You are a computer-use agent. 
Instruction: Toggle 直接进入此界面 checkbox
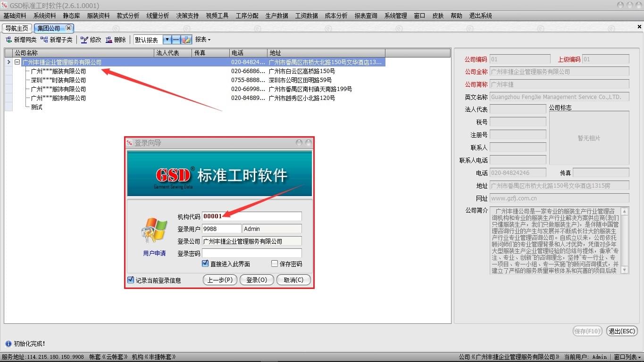tap(205, 263)
